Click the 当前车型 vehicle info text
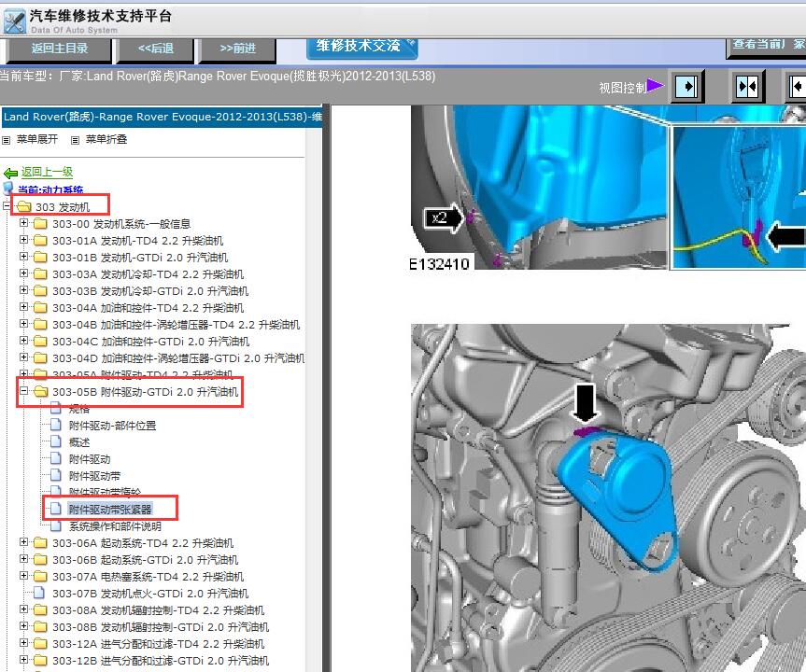806x672 pixels. pyautogui.click(x=218, y=77)
